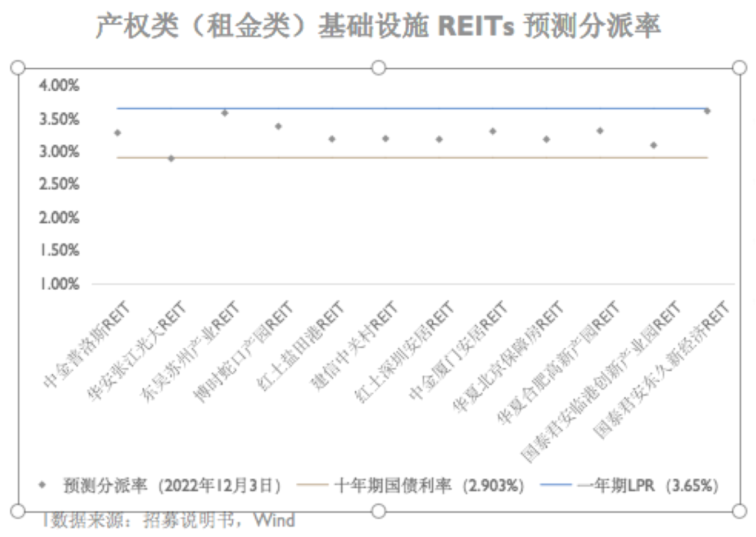
Task: Click the top-middle resize handle of chart
Action: coord(379,68)
